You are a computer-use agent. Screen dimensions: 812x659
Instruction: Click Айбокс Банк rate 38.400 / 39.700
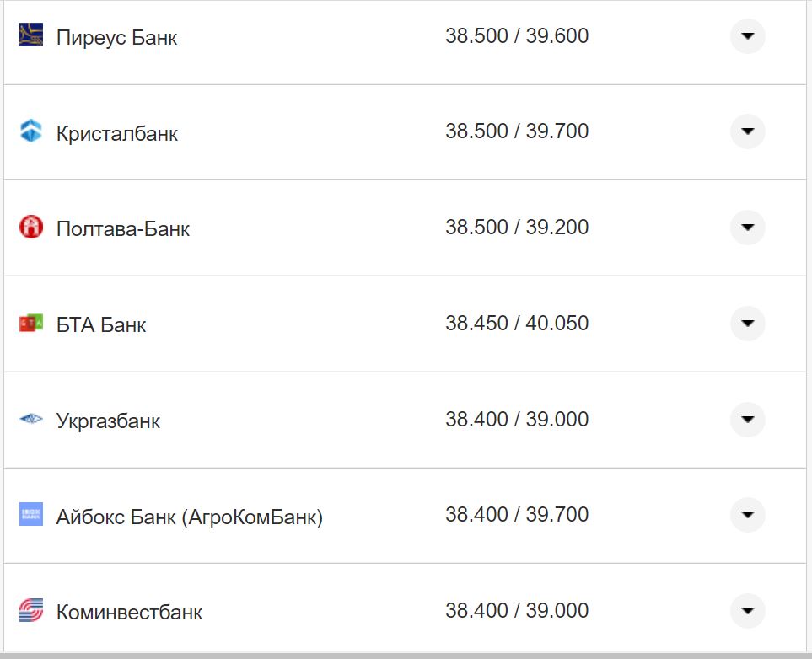[517, 515]
